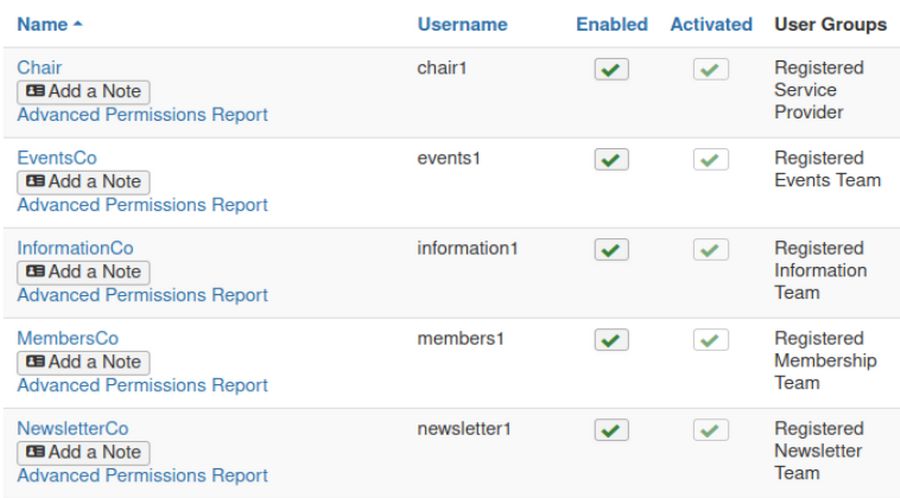Image resolution: width=900 pixels, height=498 pixels.
Task: Toggle the Enabled checkmark for events1
Action: pyautogui.click(x=611, y=160)
